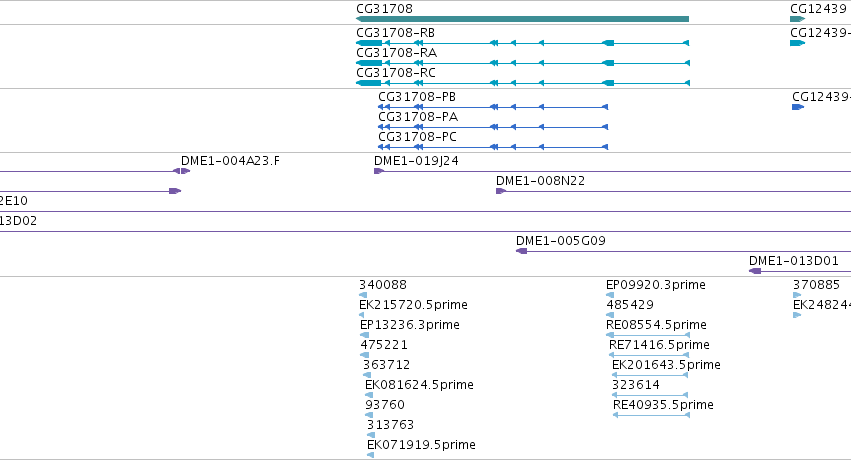851x460 pixels.
Task: Select the CG12439 gene arrow at right
Action: tap(797, 19)
